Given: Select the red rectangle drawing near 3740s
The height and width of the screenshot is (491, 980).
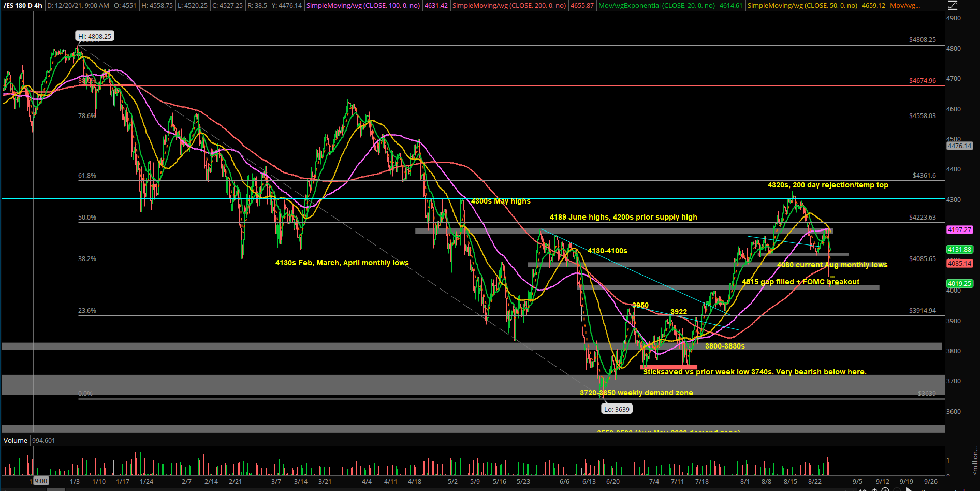Looking at the screenshot, I should click(x=669, y=367).
